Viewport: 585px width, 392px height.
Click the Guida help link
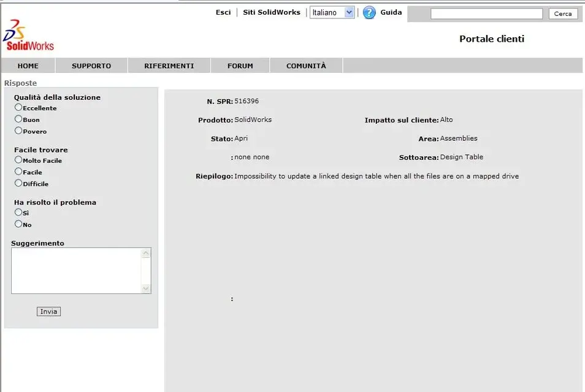pos(391,12)
